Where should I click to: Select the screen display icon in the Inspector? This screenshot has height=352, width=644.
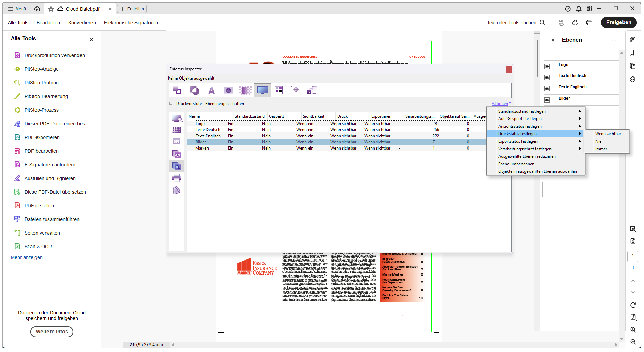point(262,90)
